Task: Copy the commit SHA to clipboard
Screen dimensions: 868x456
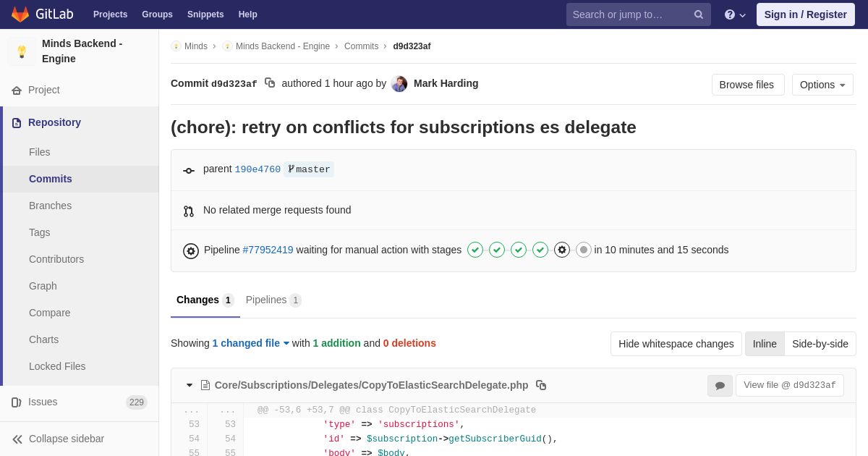Action: point(270,83)
